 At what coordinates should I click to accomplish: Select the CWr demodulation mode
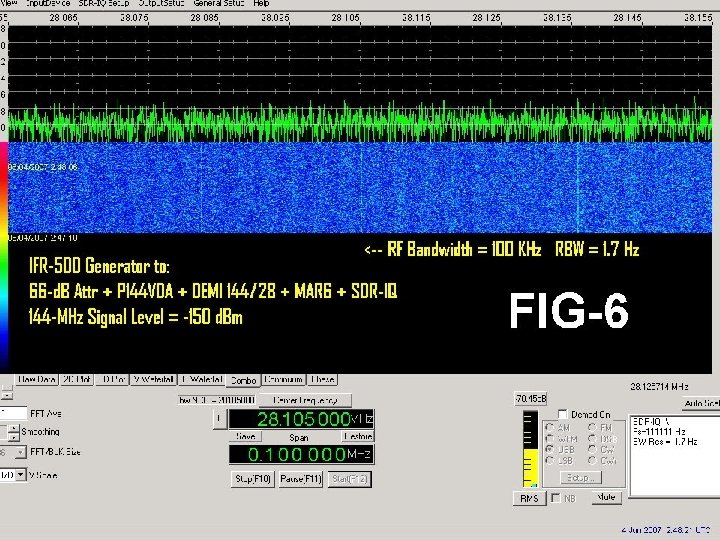(x=592, y=460)
